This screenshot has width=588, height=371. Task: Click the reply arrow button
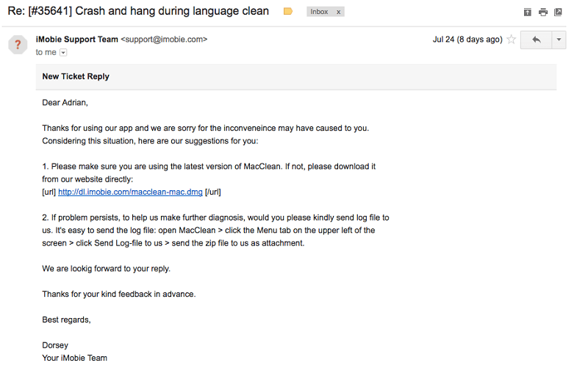537,40
